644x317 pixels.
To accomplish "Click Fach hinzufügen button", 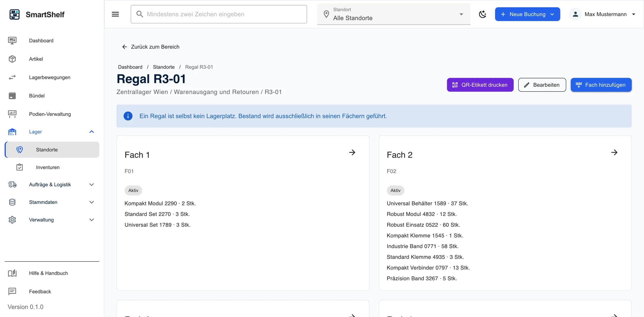I will tap(601, 85).
